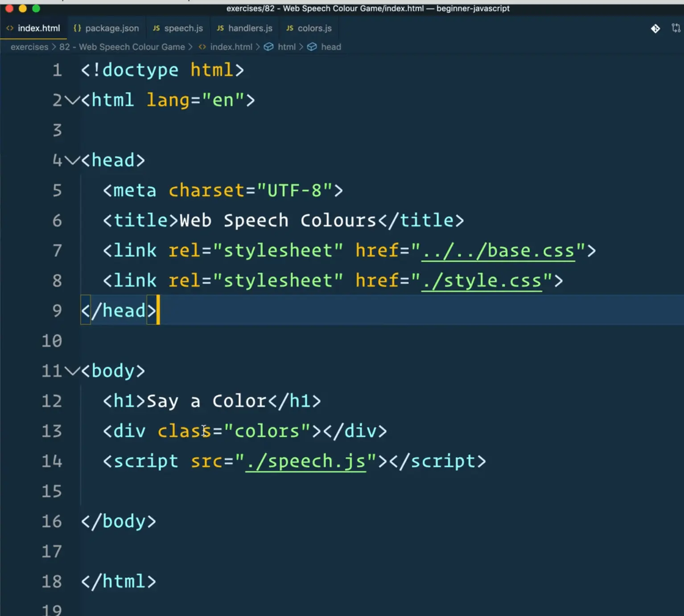
Task: Switch to the colors.js tab
Action: tap(314, 28)
